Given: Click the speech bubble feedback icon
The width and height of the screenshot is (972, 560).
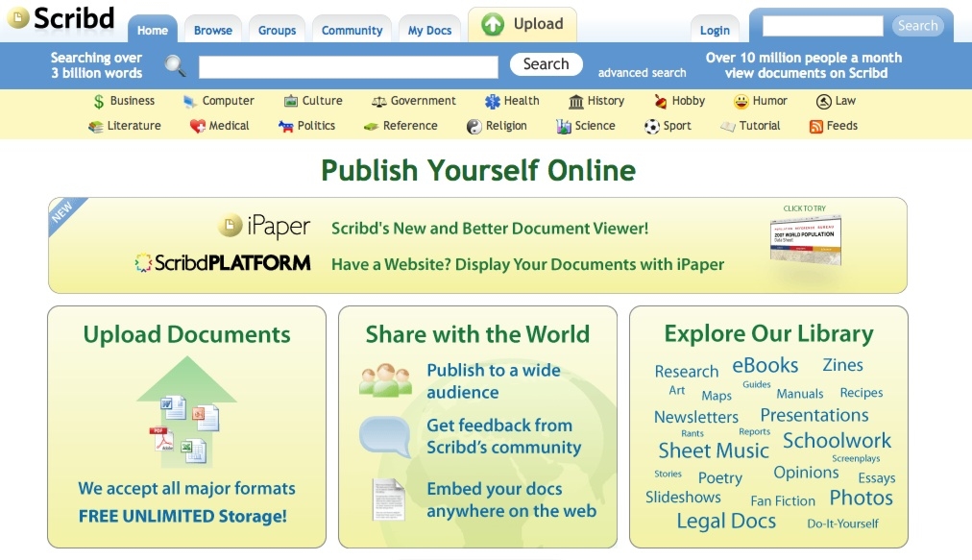Looking at the screenshot, I should point(385,437).
